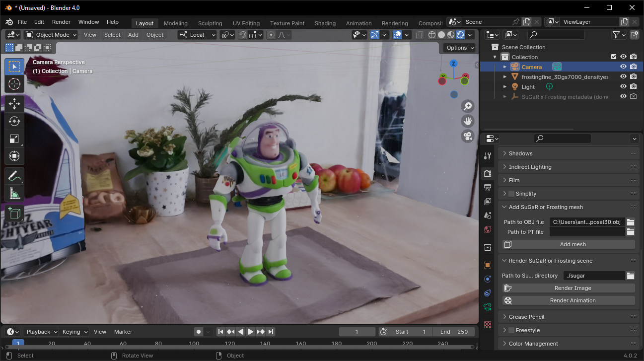Browse for PT file with folder icon
644x361 pixels.
pos(631,232)
